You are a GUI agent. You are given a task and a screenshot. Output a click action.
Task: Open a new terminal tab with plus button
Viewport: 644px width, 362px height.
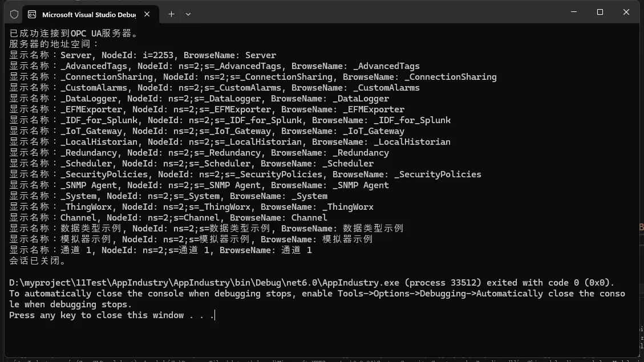[x=171, y=14]
